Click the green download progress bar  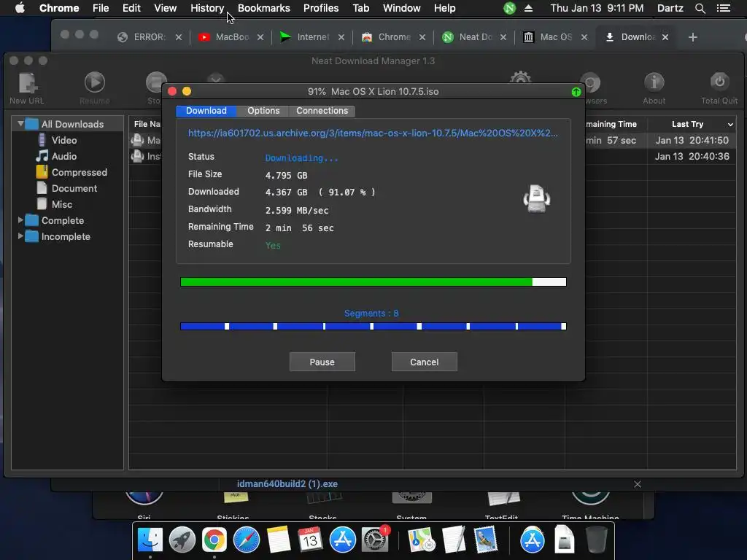pyautogui.click(x=373, y=282)
